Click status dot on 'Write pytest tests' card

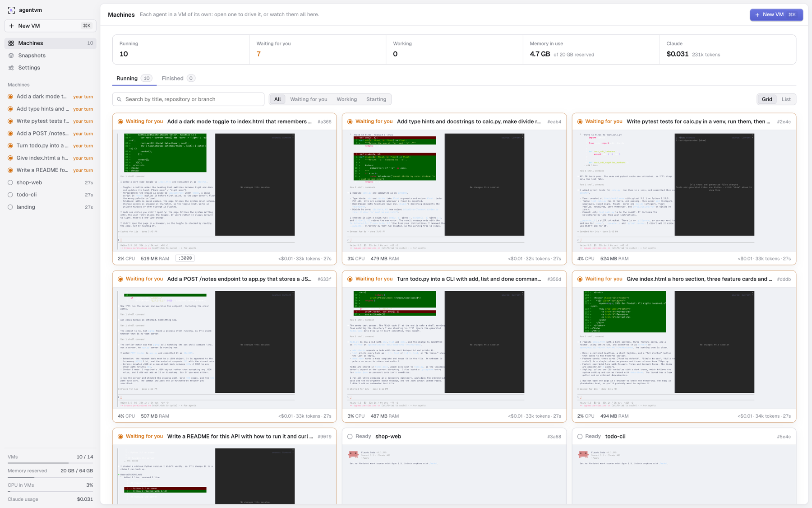click(580, 121)
